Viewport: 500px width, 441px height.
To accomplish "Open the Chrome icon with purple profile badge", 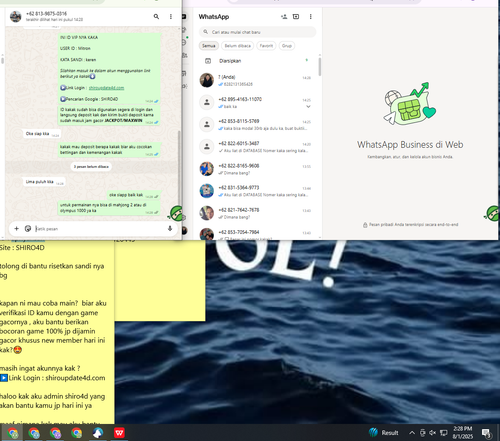I will 55,433.
